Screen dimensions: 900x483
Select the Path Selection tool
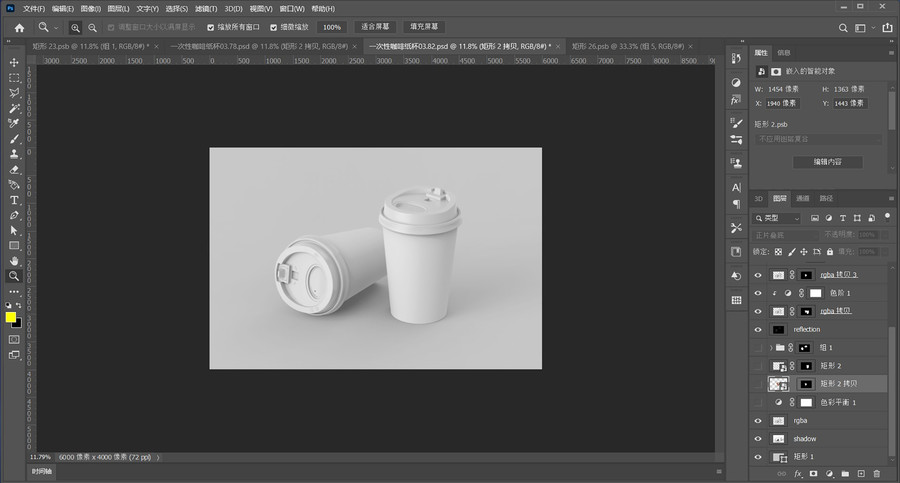[x=14, y=230]
